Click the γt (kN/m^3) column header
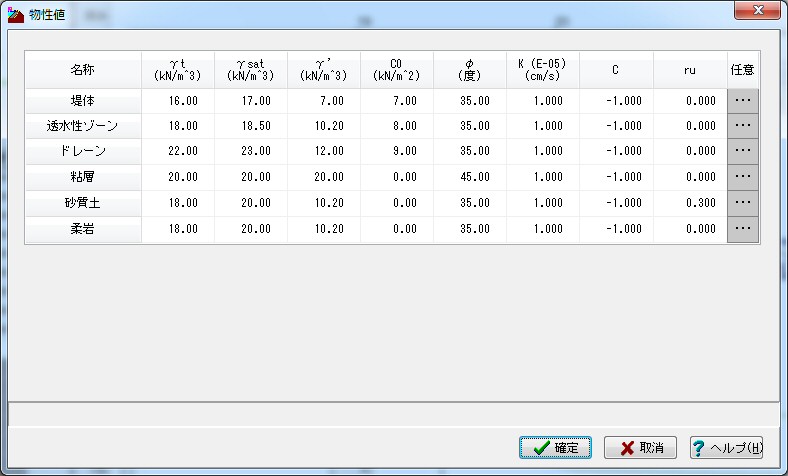 click(178, 70)
